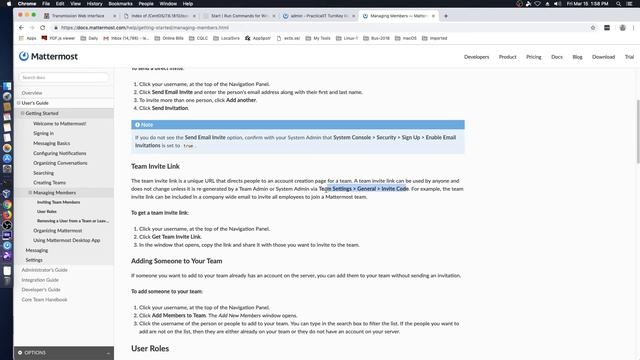Open Chrome profile avatar icon

pos(622,28)
